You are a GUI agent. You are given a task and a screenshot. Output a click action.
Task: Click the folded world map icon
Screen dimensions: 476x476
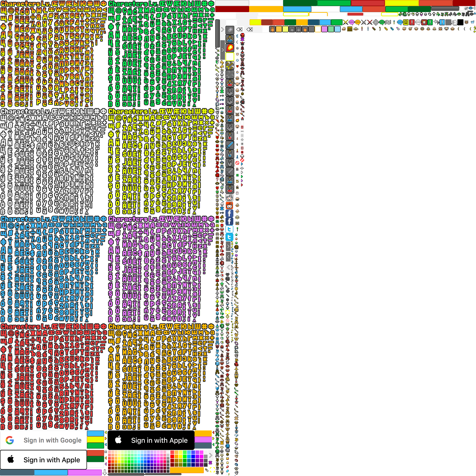point(388,22)
